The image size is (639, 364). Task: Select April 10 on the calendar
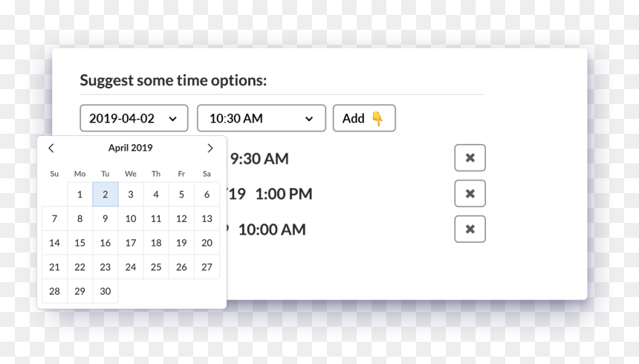[131, 219]
